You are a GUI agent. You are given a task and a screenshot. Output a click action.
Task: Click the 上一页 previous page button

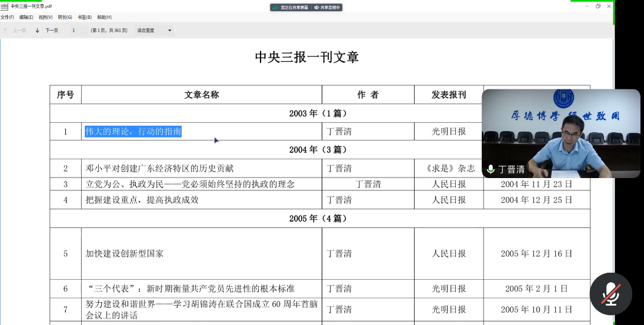19,30
